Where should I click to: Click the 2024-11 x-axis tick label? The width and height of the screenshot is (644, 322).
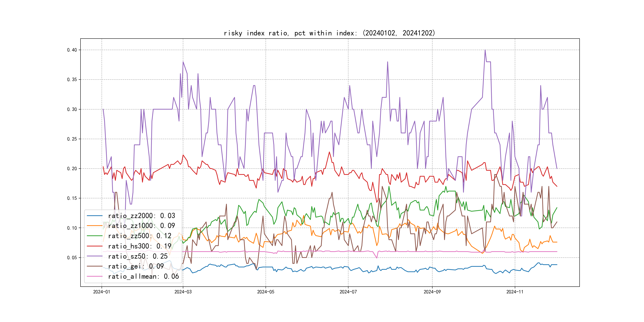point(515,292)
